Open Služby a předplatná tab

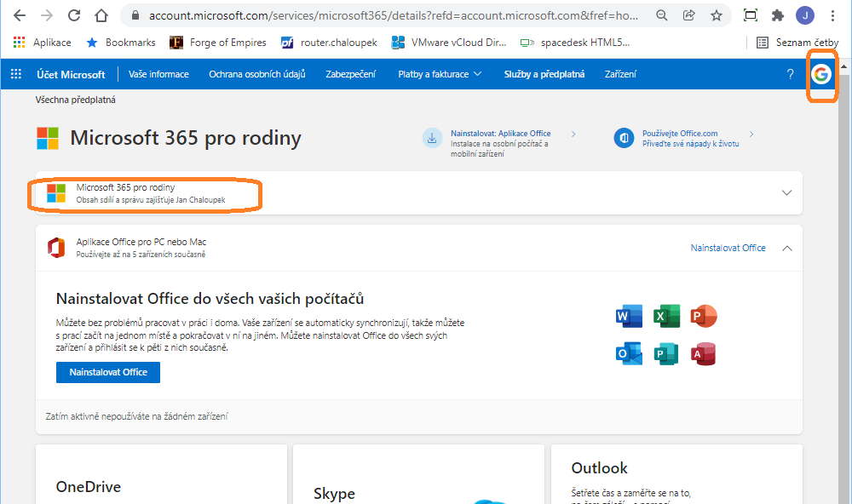coord(544,74)
